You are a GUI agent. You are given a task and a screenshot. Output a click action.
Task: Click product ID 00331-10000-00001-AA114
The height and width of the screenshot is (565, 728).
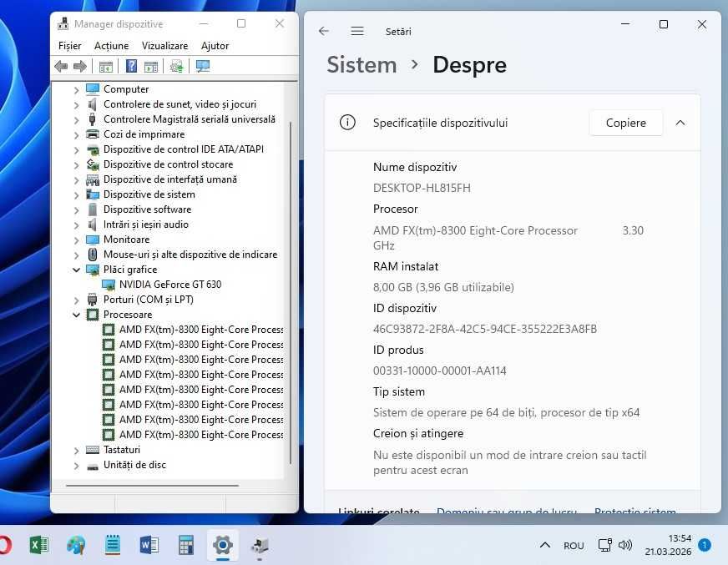pyautogui.click(x=440, y=371)
